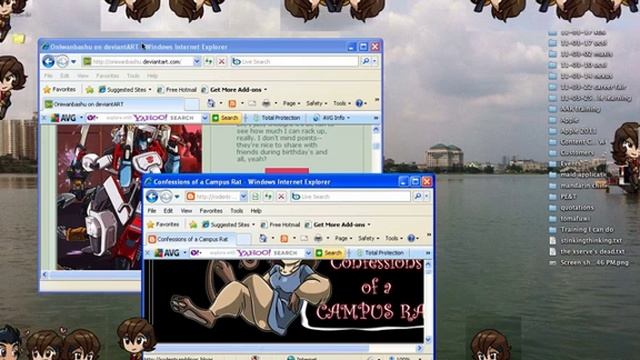Viewport: 640px width, 360px height.
Task: Click Print icon in Campus Rat window
Action: (318, 238)
